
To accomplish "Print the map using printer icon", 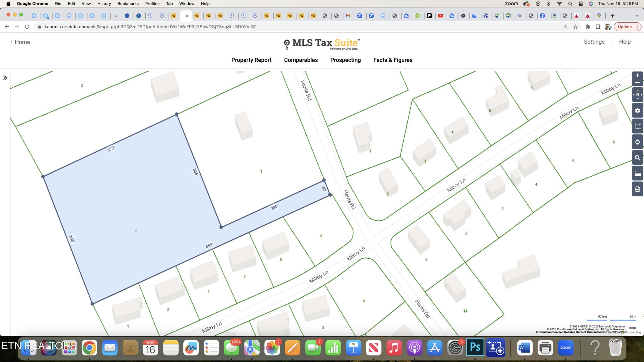I will coord(637,189).
